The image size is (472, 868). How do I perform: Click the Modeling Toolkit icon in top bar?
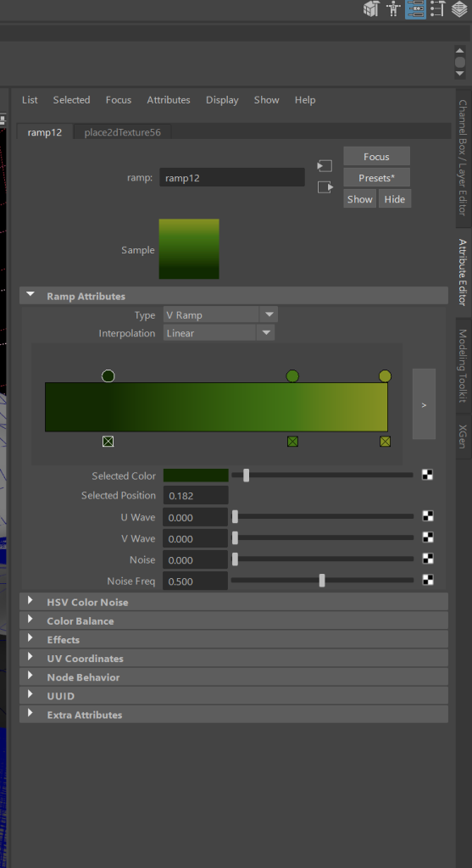point(371,8)
